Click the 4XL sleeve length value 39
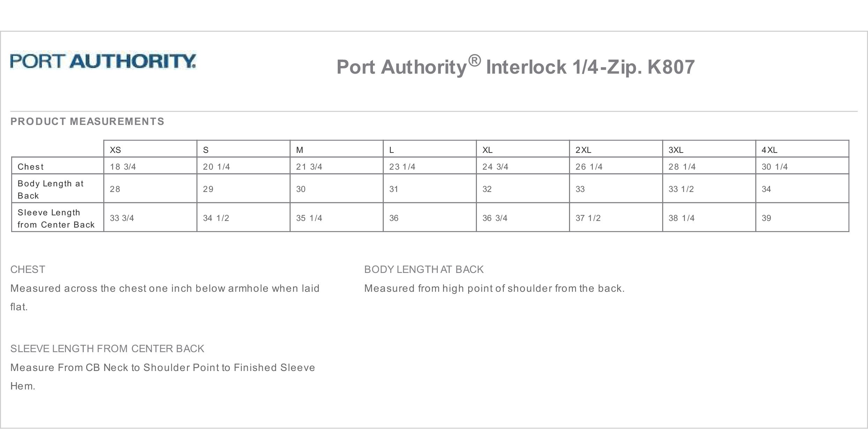 [766, 218]
